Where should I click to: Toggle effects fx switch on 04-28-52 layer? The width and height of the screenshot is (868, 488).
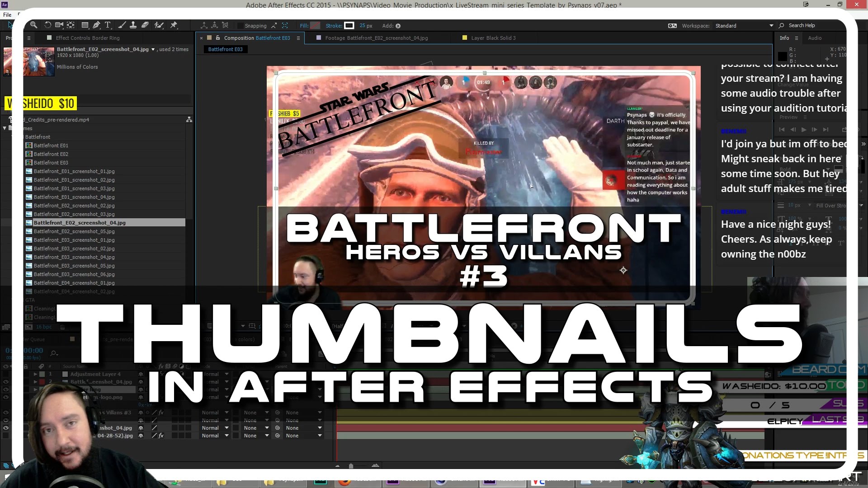[160, 436]
